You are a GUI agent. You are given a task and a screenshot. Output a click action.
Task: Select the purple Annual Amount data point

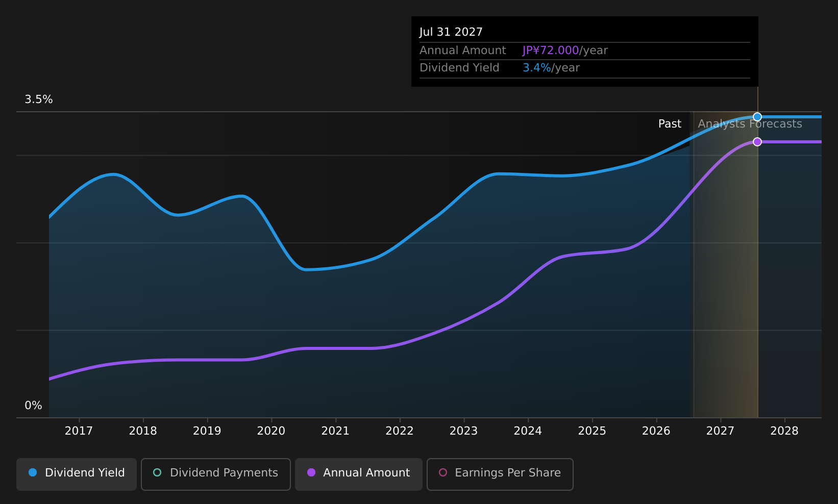[757, 142]
